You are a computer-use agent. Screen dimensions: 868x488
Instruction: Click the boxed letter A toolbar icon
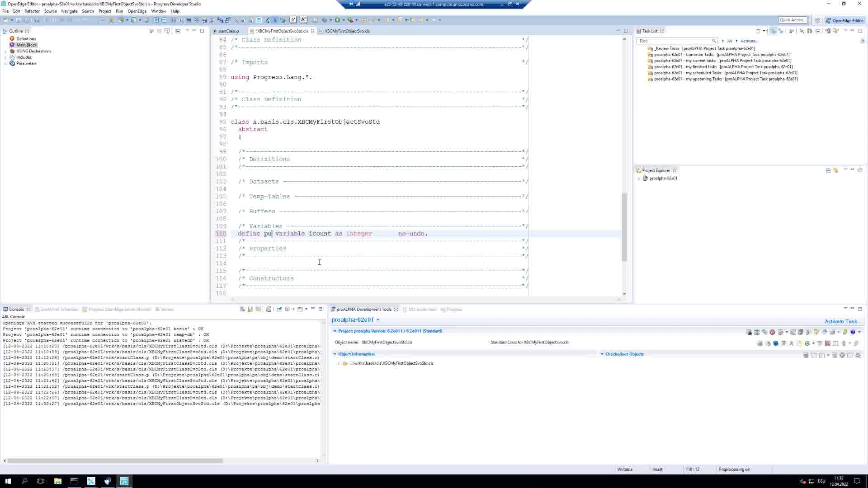pyautogui.click(x=303, y=19)
